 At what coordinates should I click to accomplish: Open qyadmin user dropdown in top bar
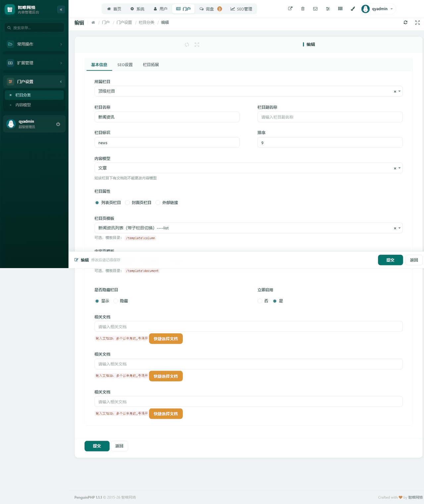[x=378, y=9]
